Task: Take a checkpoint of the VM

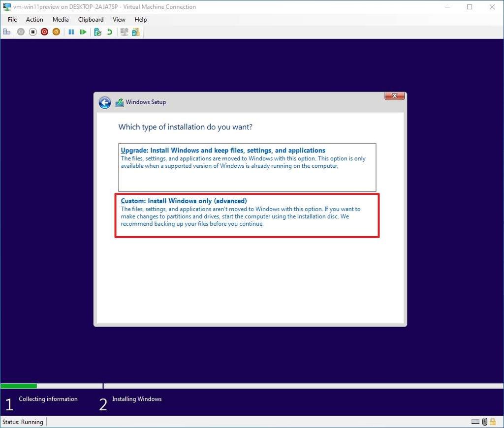Action: (97, 31)
